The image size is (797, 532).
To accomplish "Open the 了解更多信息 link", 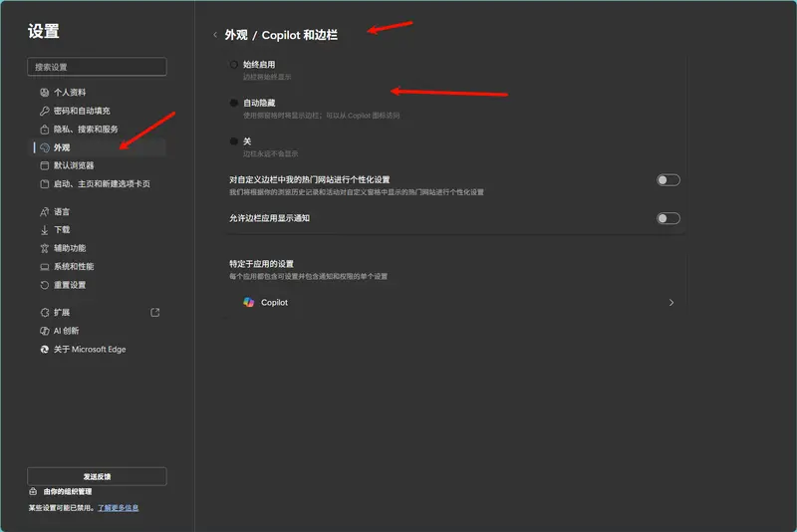I will click(x=118, y=508).
